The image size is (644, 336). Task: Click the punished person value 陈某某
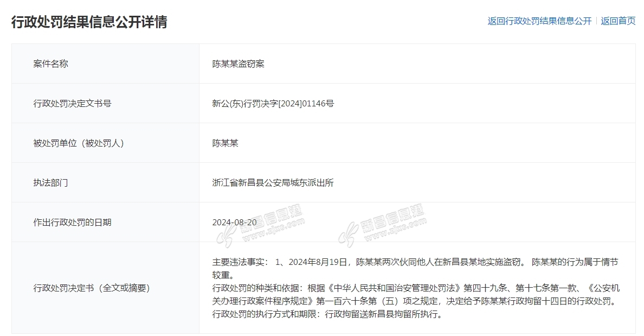tap(226, 143)
